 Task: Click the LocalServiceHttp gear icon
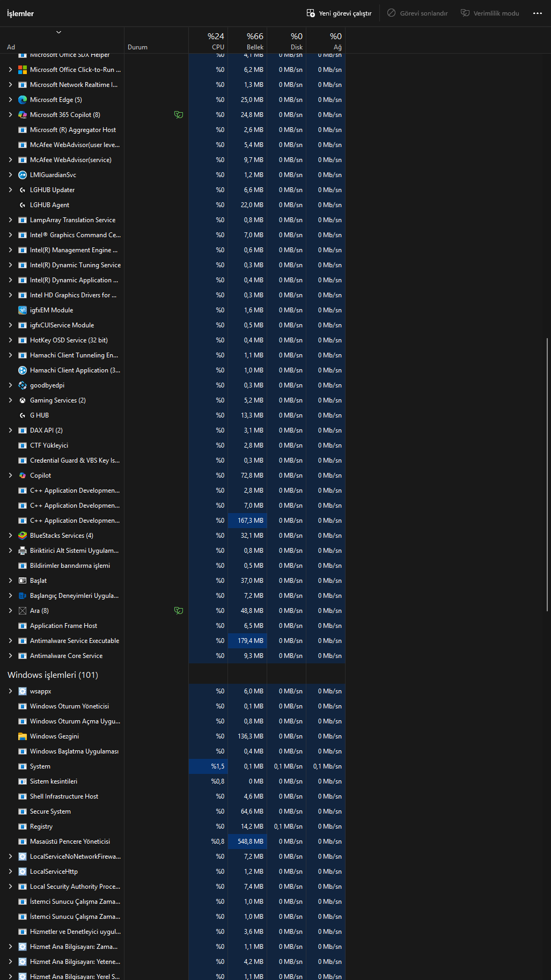[23, 872]
